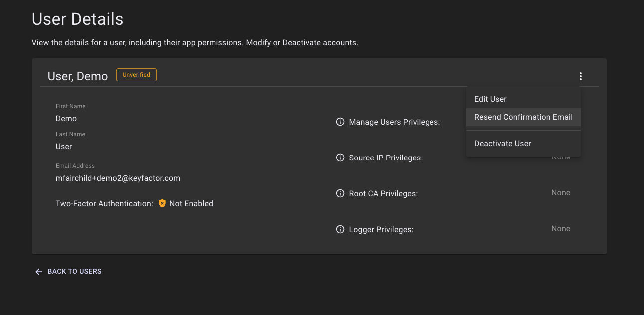Click the Unverified status badge
This screenshot has width=644, height=315.
tap(136, 75)
